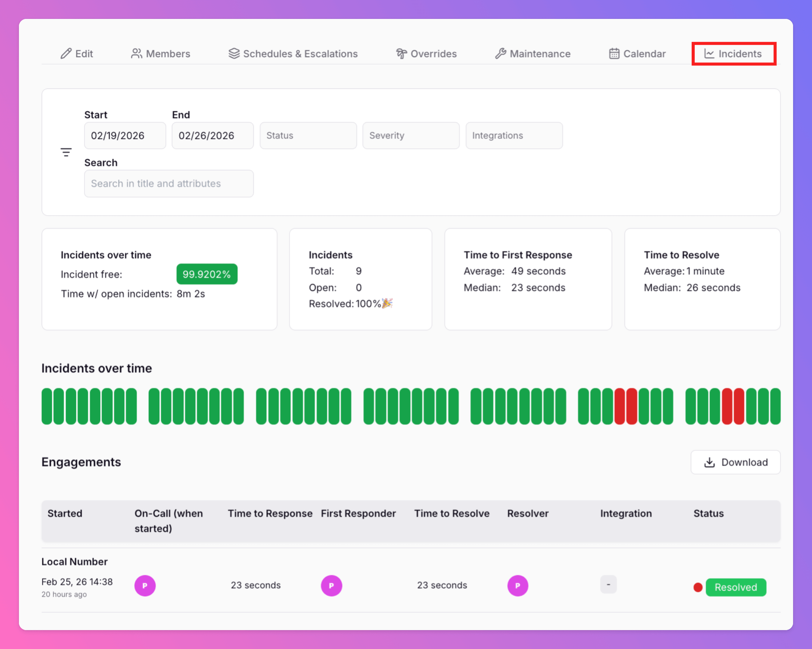This screenshot has height=649, width=812.
Task: Open the Status filter dropdown
Action: coord(308,135)
